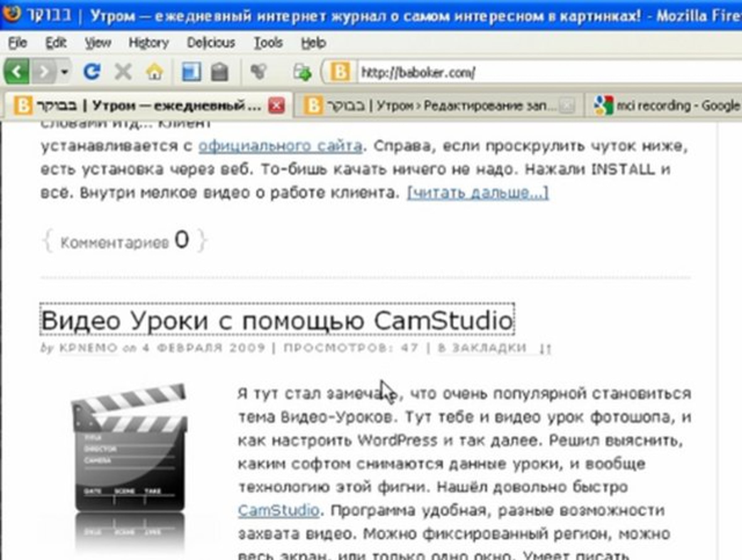Open the Delicious menu
The image size is (742, 560).
(x=211, y=43)
